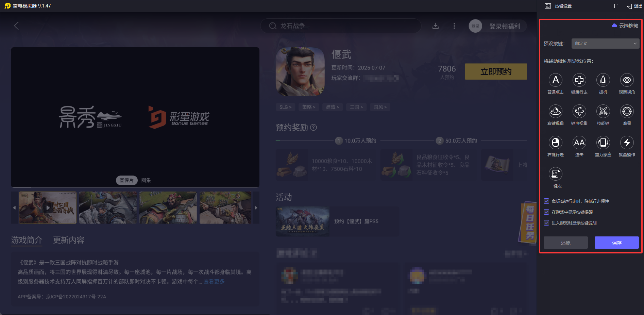Click the 按键设置 keyboard icon
The image size is (644, 315).
tap(548, 6)
